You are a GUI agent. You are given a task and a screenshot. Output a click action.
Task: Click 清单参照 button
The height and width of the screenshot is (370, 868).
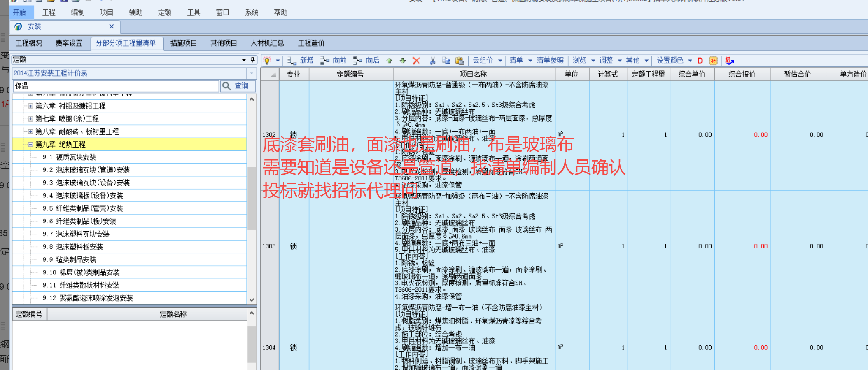550,61
